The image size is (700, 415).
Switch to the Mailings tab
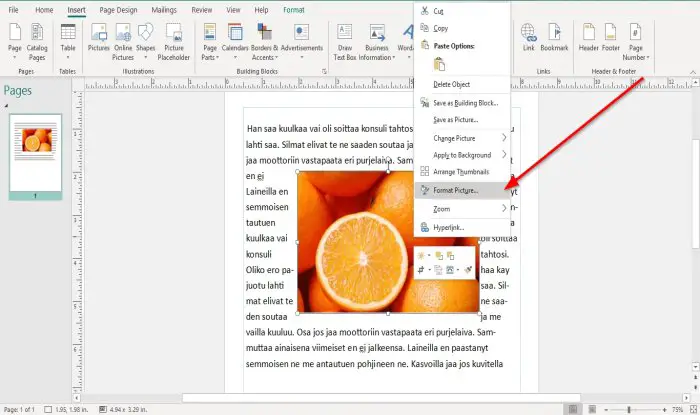click(x=164, y=10)
